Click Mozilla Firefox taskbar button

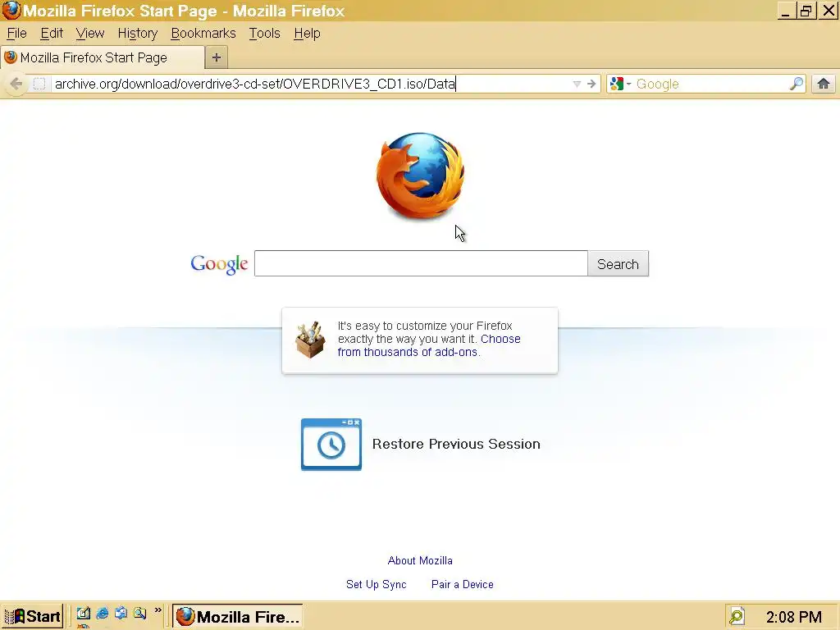pyautogui.click(x=237, y=616)
